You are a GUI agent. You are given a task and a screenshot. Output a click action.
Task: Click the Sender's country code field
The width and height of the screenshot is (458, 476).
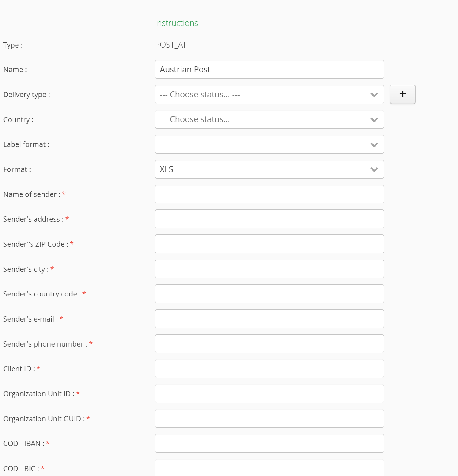tap(269, 294)
